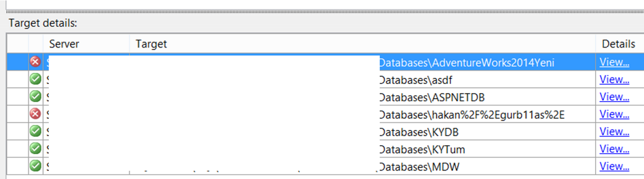Select the Databases\MDW target row

[x=326, y=166]
